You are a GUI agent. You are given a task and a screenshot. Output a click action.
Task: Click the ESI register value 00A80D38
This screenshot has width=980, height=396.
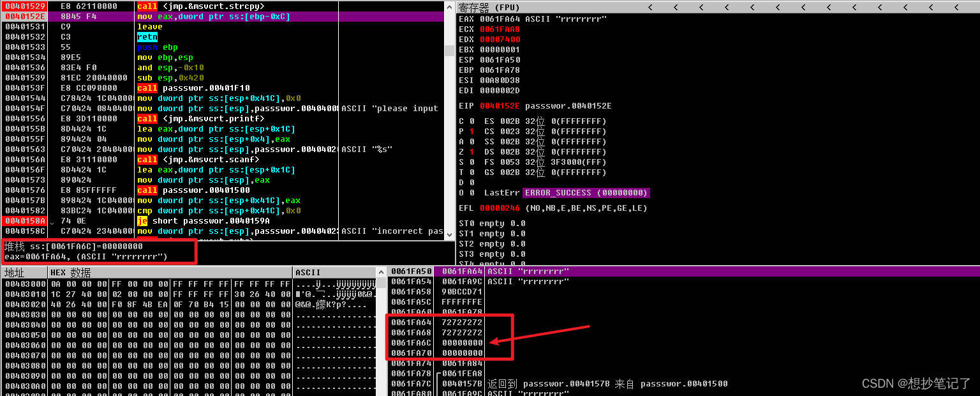(x=500, y=80)
